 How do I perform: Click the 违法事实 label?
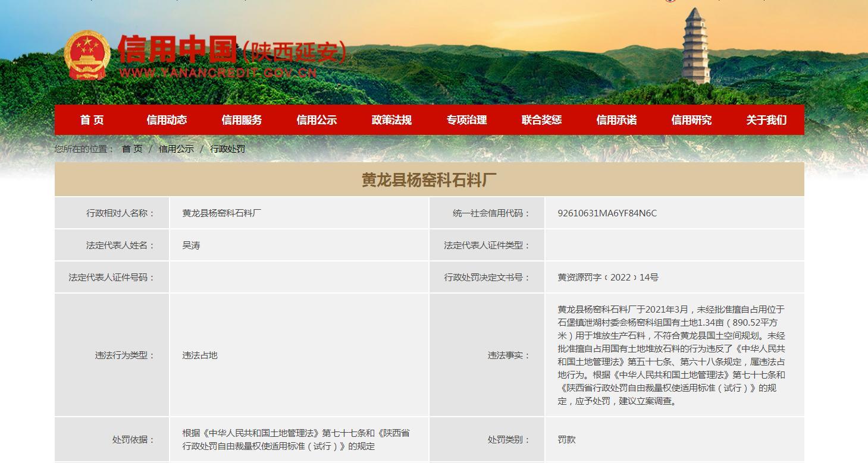pos(509,355)
